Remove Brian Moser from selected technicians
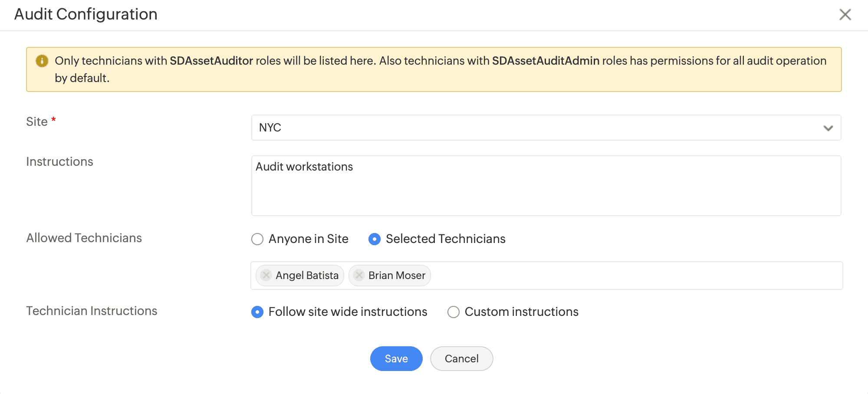This screenshot has height=394, width=868. point(359,275)
